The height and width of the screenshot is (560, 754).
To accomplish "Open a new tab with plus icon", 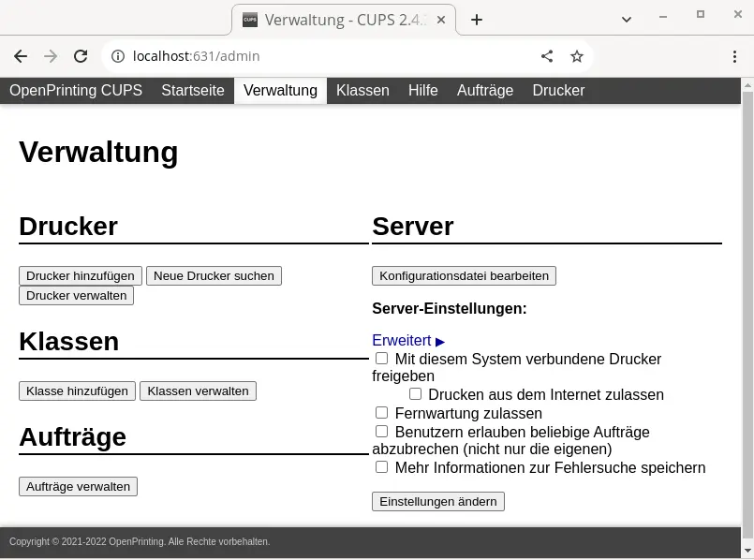I will click(476, 20).
